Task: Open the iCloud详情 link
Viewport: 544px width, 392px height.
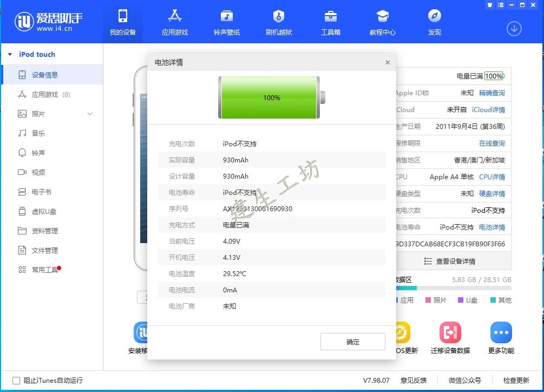Action: point(488,109)
